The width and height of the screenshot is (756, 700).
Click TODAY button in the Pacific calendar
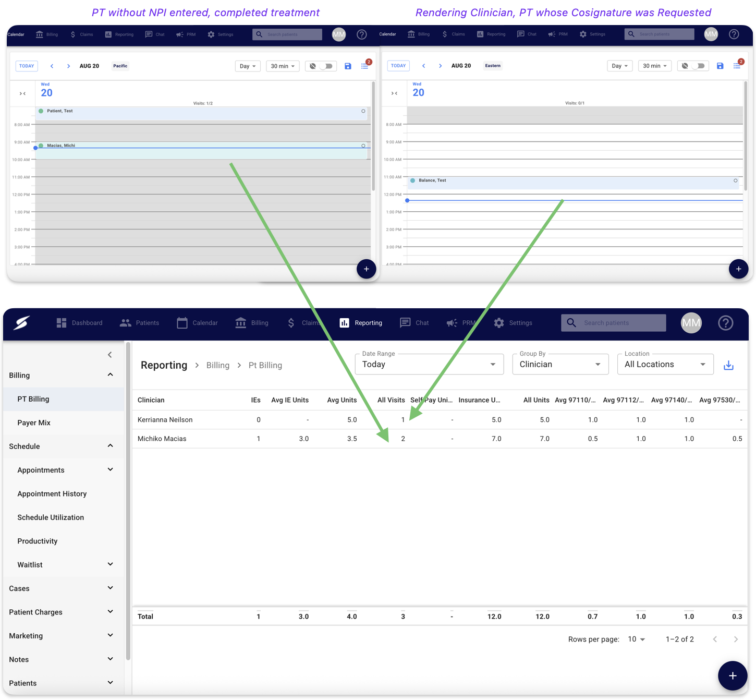pos(27,66)
